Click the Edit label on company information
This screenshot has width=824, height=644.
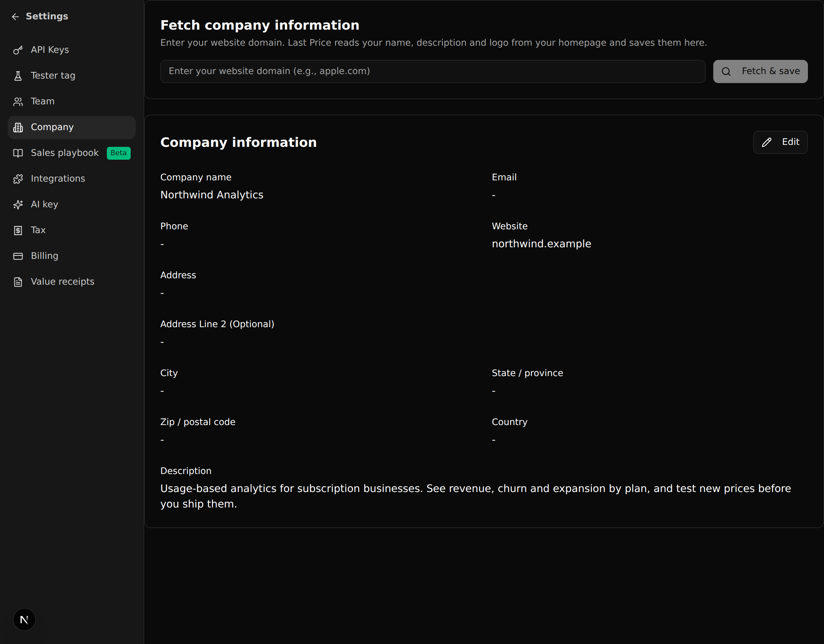(791, 142)
